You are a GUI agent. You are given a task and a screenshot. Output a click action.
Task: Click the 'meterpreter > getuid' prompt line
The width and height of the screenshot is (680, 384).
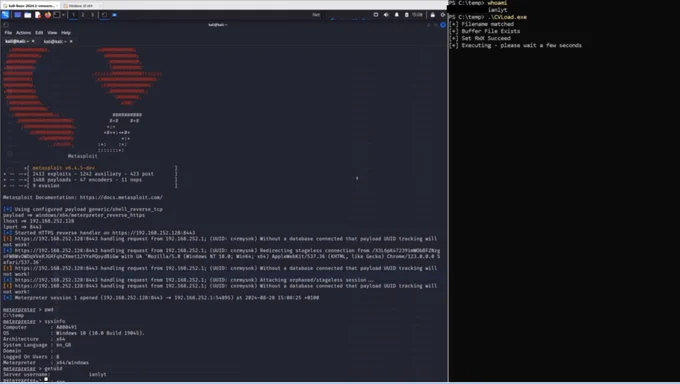33,368
